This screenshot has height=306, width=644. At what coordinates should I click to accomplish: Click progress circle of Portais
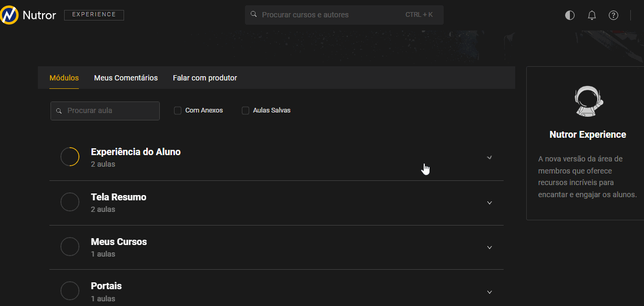(70, 291)
